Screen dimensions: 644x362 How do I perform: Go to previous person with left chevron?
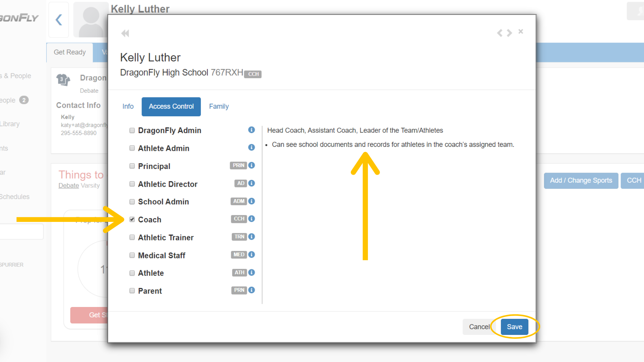[x=500, y=33]
